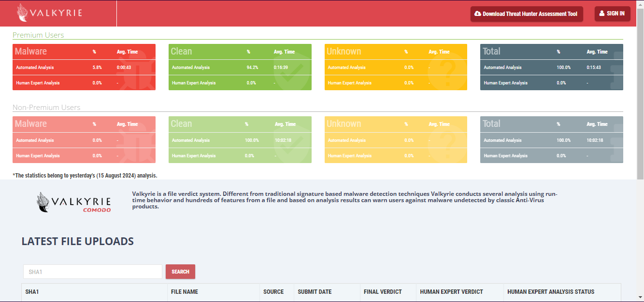Image resolution: width=644 pixels, height=302 pixels.
Task: Click the Non-Premium Malware card heading
Action: click(31, 124)
